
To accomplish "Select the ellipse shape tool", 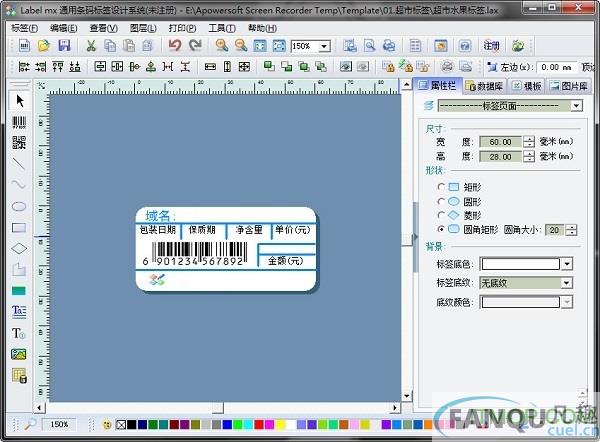I will [x=19, y=207].
